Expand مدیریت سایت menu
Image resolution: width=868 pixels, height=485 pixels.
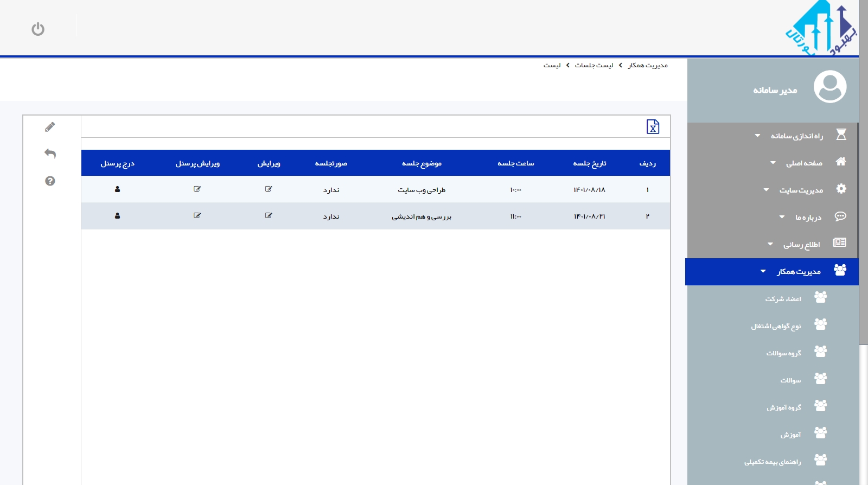pos(801,190)
